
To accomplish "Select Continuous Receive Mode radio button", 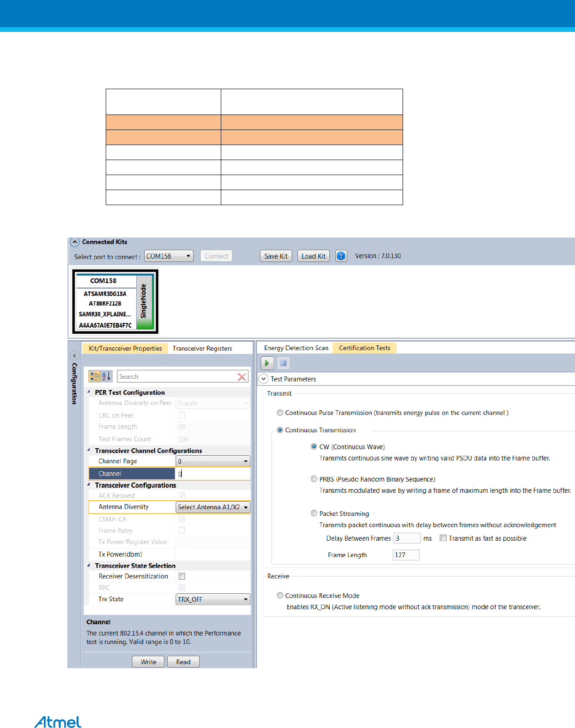I will point(280,595).
